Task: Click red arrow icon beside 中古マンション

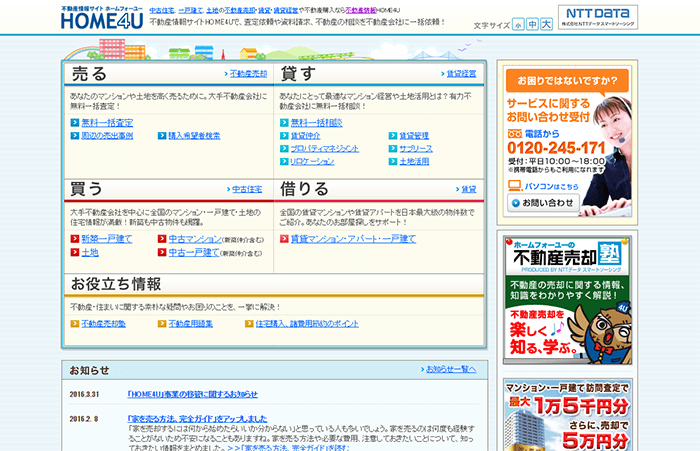Action: click(162, 239)
